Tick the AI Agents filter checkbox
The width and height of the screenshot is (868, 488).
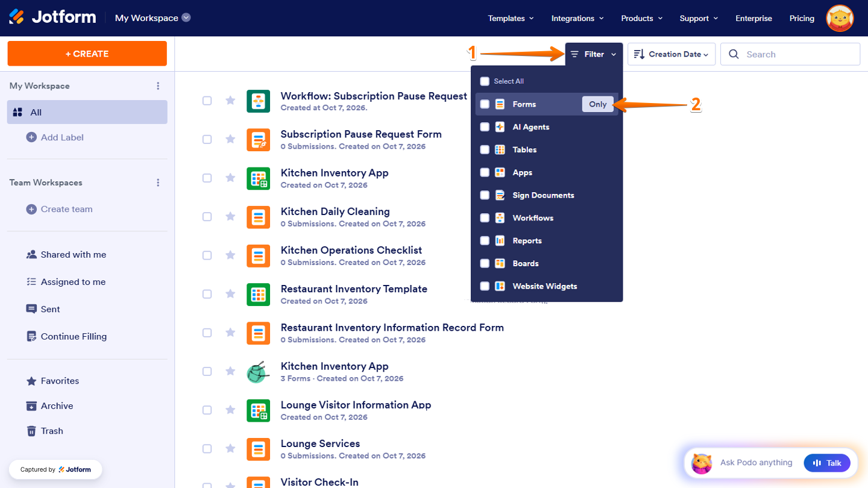[x=485, y=127]
